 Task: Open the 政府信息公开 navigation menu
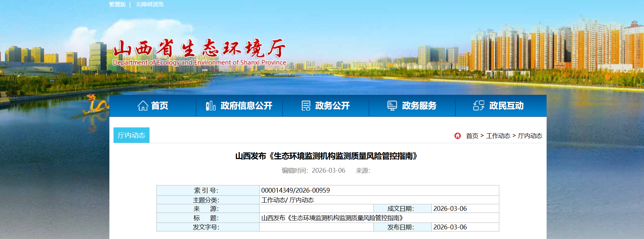coord(246,106)
